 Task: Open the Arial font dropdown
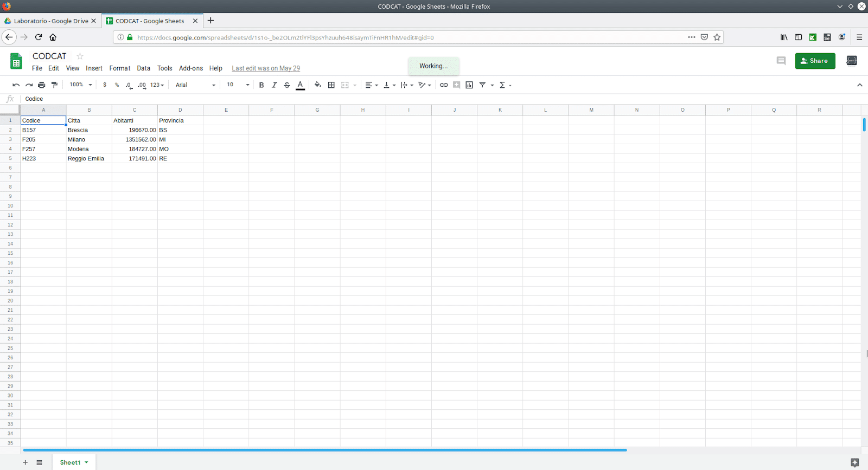point(196,85)
